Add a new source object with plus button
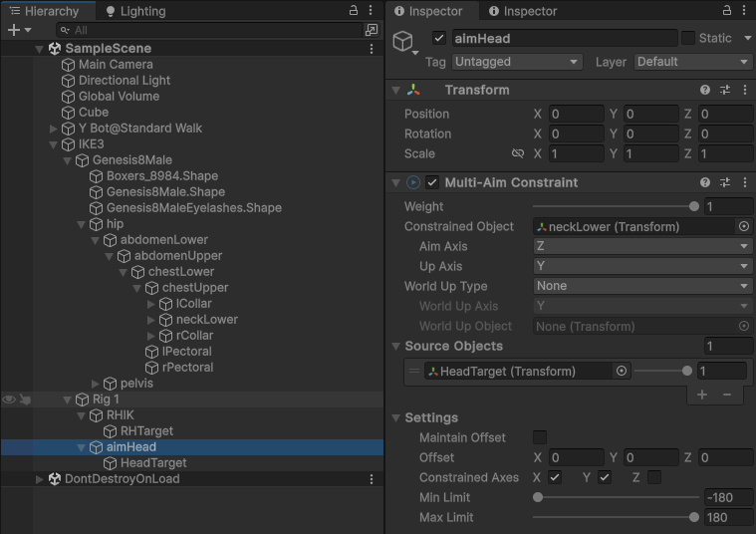 coord(702,395)
